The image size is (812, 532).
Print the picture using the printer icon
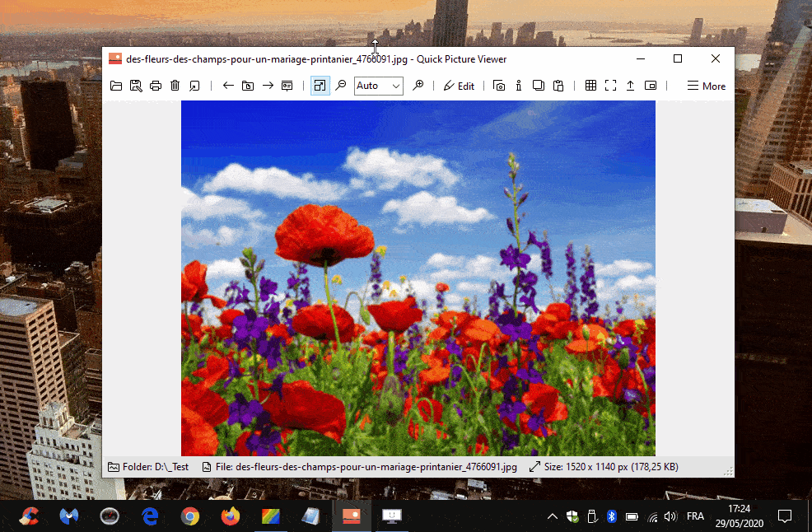click(156, 86)
